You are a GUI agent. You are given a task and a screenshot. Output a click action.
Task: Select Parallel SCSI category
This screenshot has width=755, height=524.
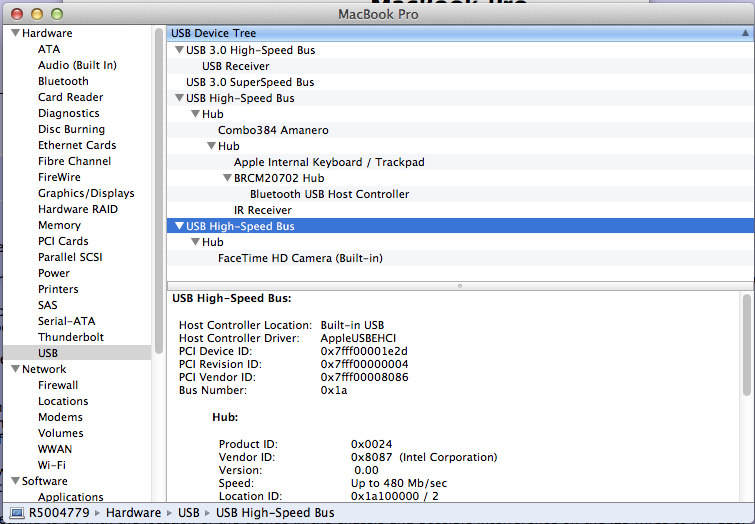click(70, 257)
